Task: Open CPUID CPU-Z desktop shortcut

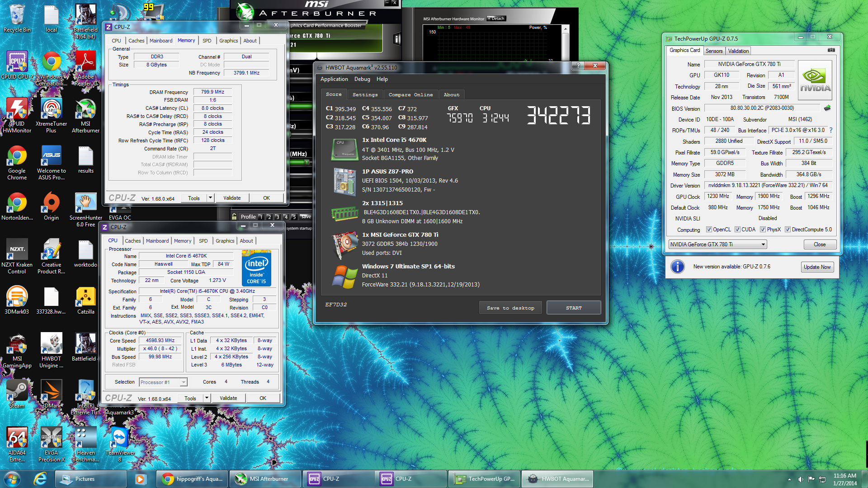Action: (x=17, y=66)
